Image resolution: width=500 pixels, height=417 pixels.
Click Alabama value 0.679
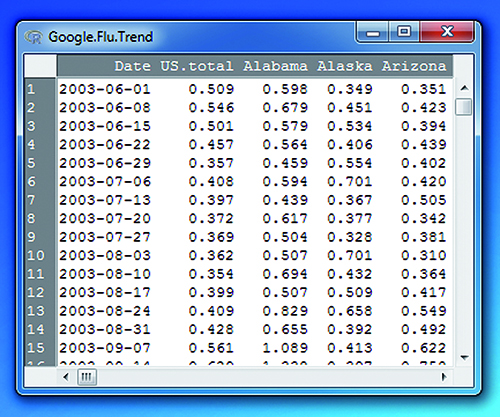click(285, 107)
